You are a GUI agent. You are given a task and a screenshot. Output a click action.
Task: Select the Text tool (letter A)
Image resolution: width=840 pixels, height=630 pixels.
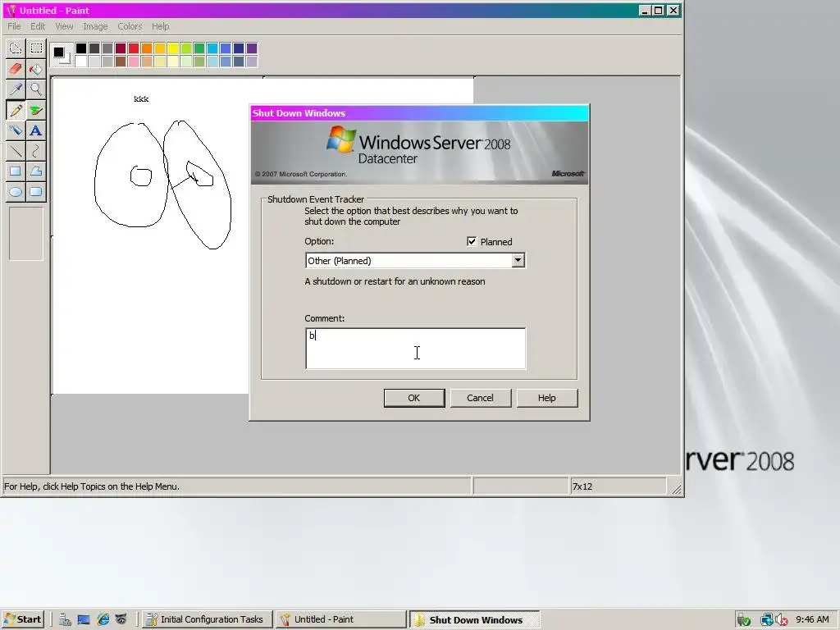pyautogui.click(x=36, y=130)
